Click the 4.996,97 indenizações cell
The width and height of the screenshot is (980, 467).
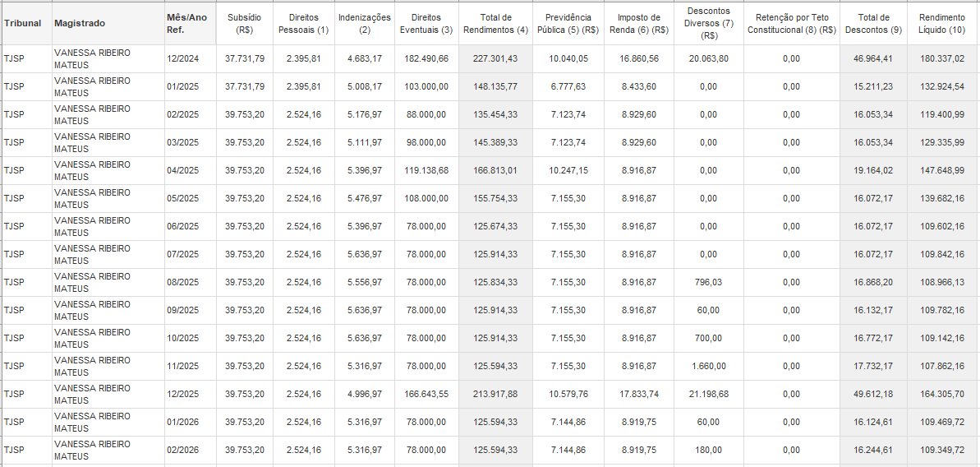click(x=365, y=394)
